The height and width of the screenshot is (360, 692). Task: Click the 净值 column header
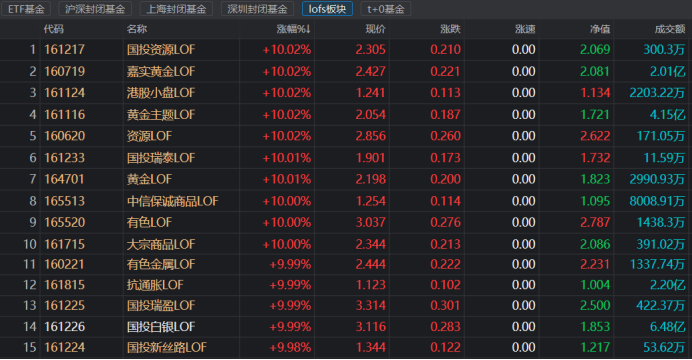(x=600, y=29)
